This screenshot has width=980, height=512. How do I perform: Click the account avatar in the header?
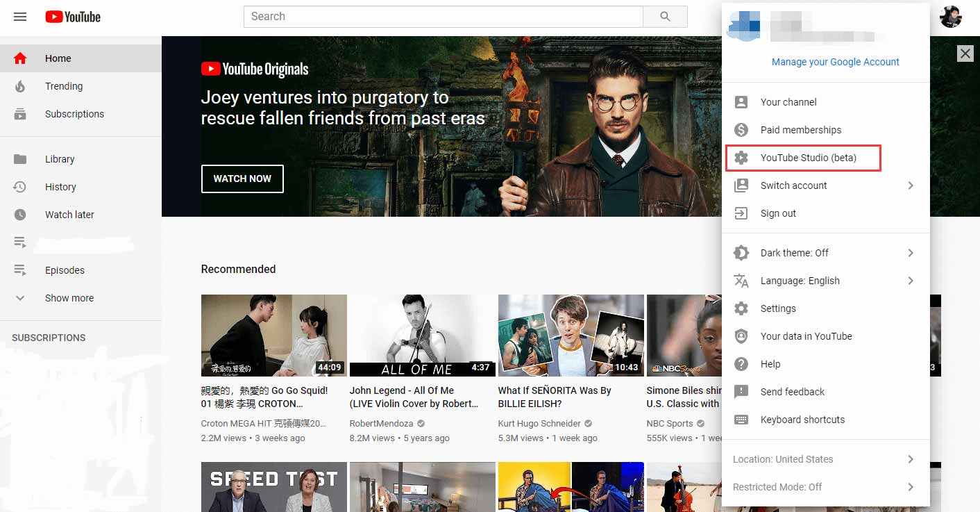coord(951,17)
